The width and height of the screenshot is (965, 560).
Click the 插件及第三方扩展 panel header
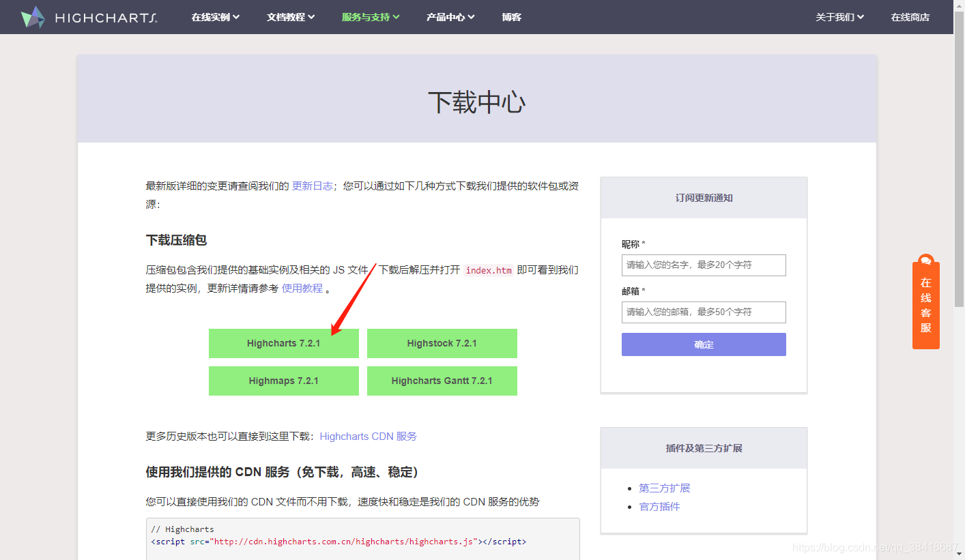click(704, 448)
